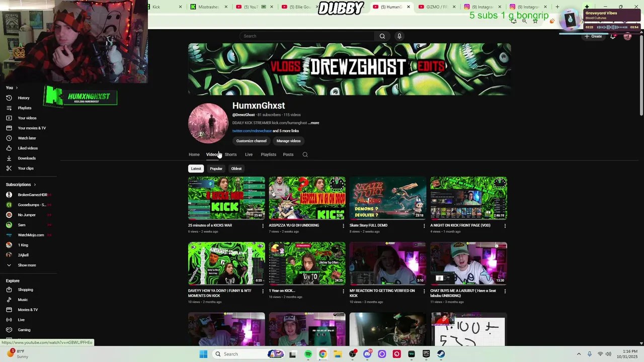Open Playlists in the left sidebar
This screenshot has width=644, height=362.
(24, 108)
